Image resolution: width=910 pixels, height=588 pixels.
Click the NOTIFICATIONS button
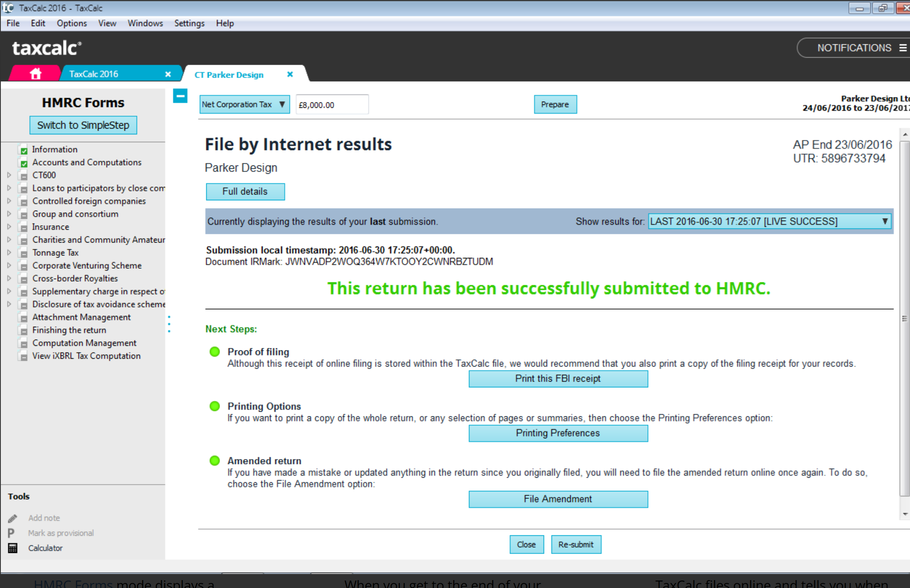tap(854, 48)
